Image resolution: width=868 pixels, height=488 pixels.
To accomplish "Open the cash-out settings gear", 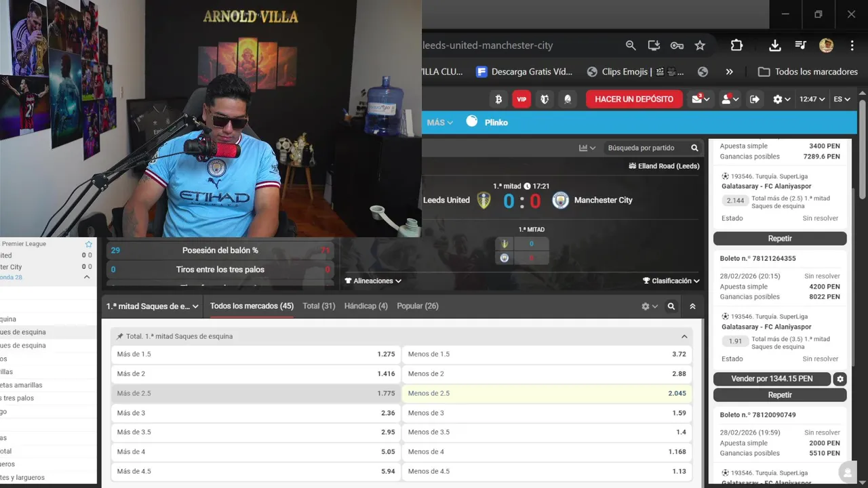I will [840, 379].
